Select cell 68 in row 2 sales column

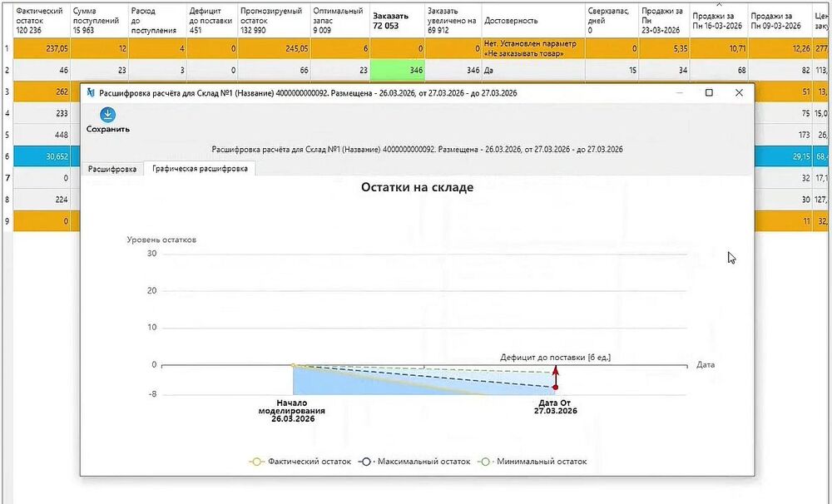(x=719, y=70)
